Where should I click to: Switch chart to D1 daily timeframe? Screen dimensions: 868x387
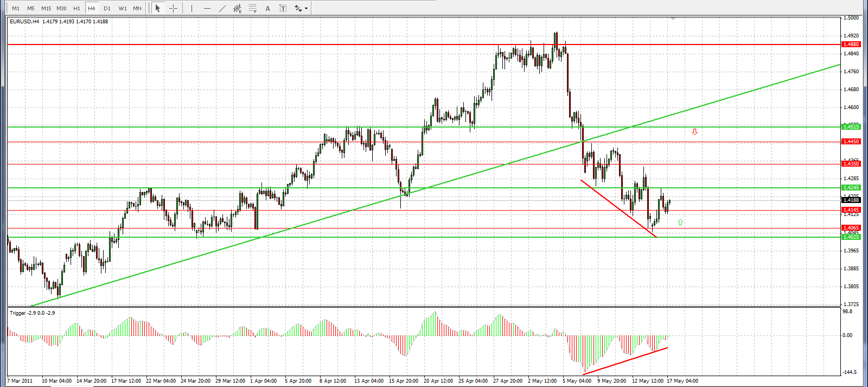(107, 8)
